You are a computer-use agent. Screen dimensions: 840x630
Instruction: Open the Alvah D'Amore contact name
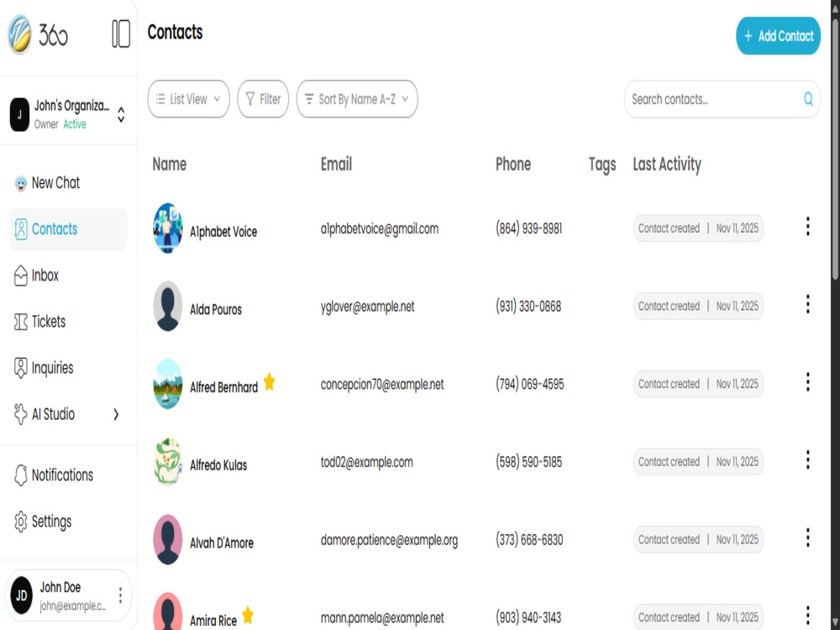[222, 543]
